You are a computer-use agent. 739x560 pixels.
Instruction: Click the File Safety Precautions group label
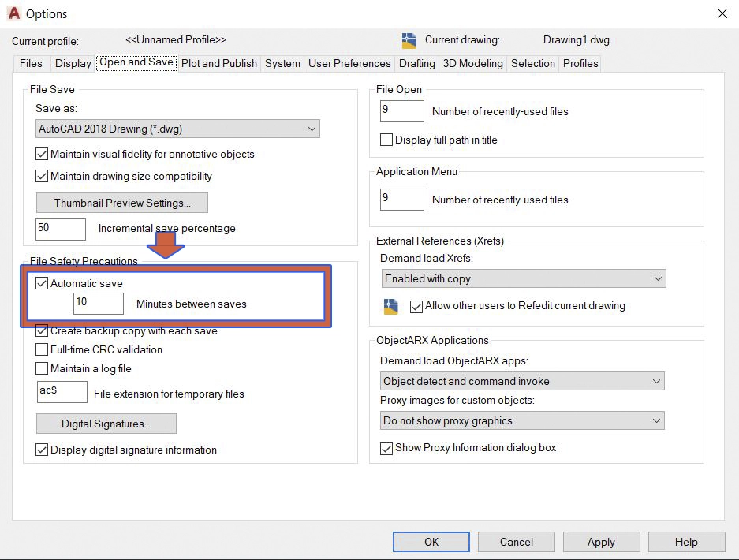[x=84, y=261]
